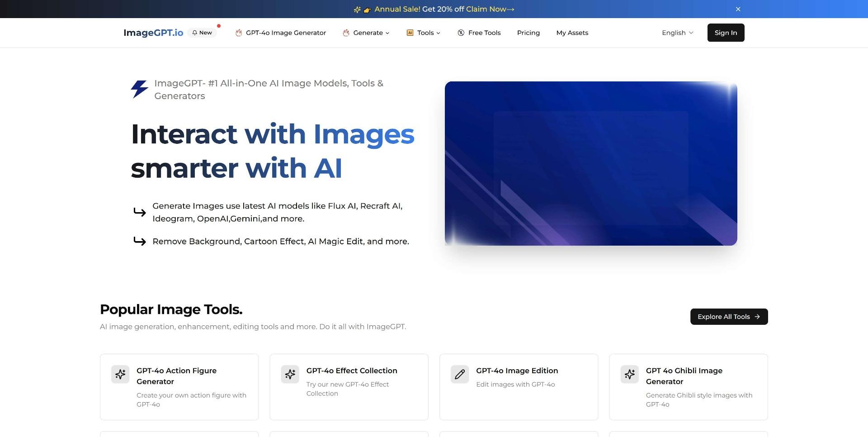Viewport: 868px width, 437px height.
Task: Click 'Create your own action figure' description
Action: [192, 400]
